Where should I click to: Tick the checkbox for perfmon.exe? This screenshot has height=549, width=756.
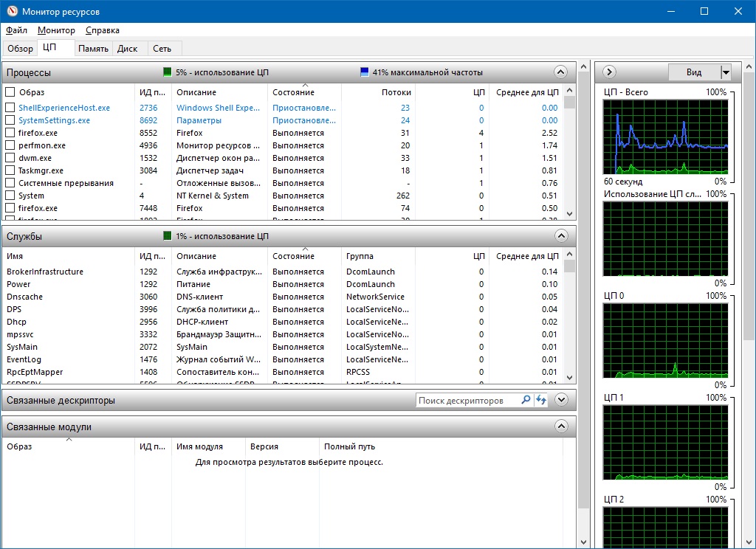pyautogui.click(x=10, y=145)
